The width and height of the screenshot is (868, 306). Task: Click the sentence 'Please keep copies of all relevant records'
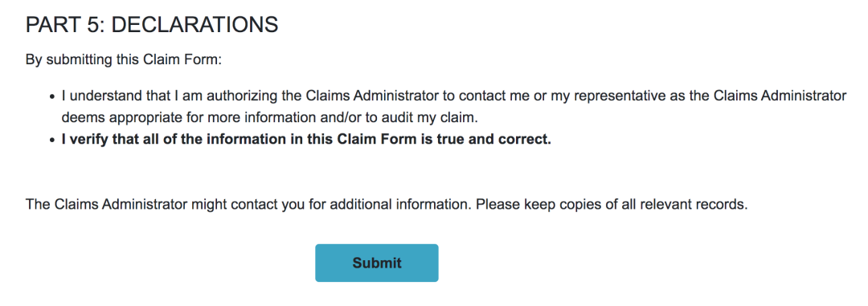[612, 204]
